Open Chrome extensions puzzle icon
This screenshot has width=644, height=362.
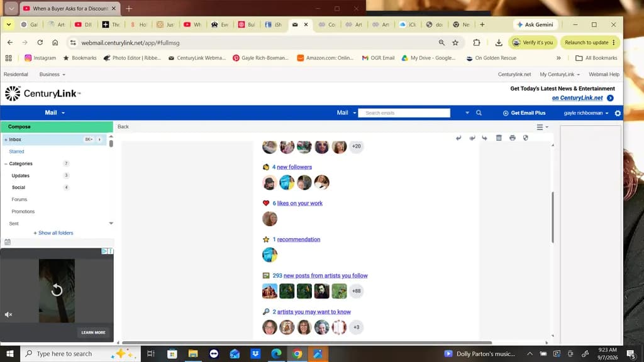tap(477, 43)
